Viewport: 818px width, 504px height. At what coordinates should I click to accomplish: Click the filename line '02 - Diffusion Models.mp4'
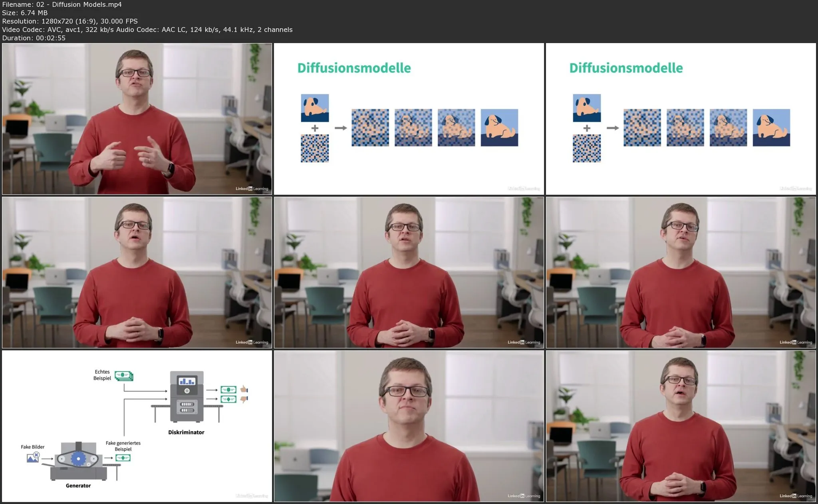[62, 4]
